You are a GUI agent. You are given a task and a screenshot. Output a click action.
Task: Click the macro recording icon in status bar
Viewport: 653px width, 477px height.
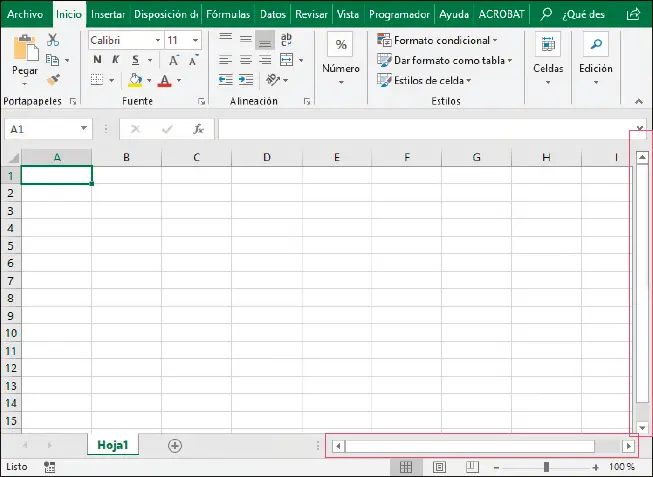pyautogui.click(x=50, y=467)
